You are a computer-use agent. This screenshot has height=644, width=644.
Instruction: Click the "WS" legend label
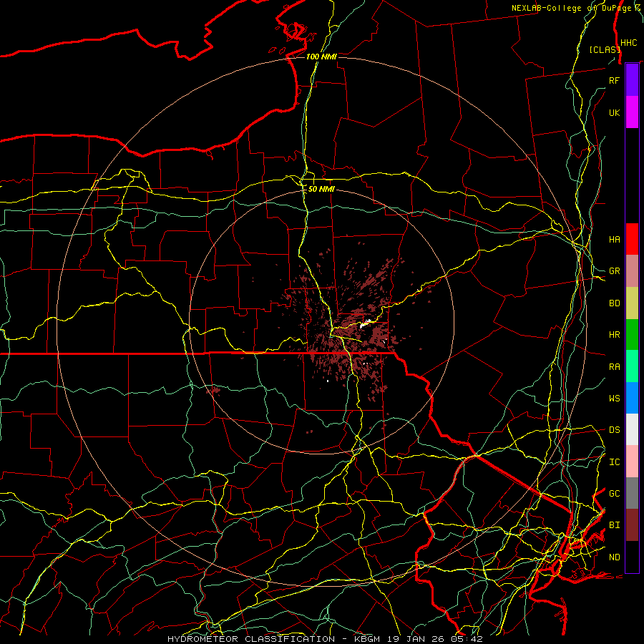click(614, 399)
